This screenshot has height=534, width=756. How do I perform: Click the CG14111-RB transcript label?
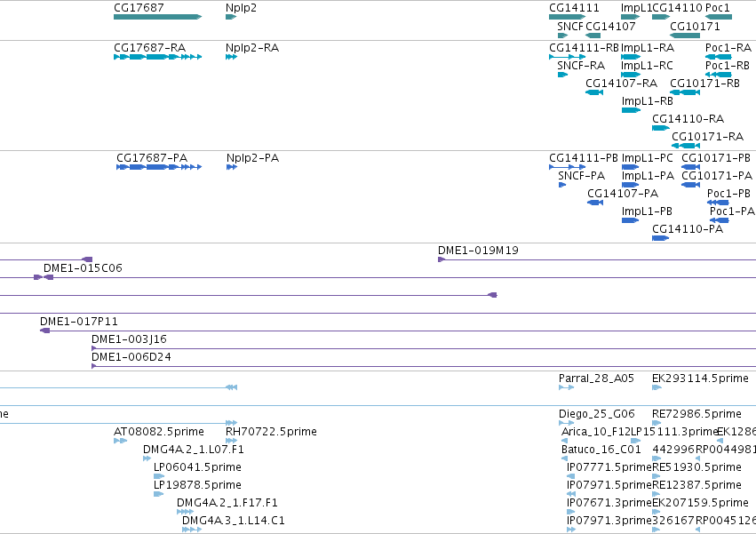click(x=584, y=48)
